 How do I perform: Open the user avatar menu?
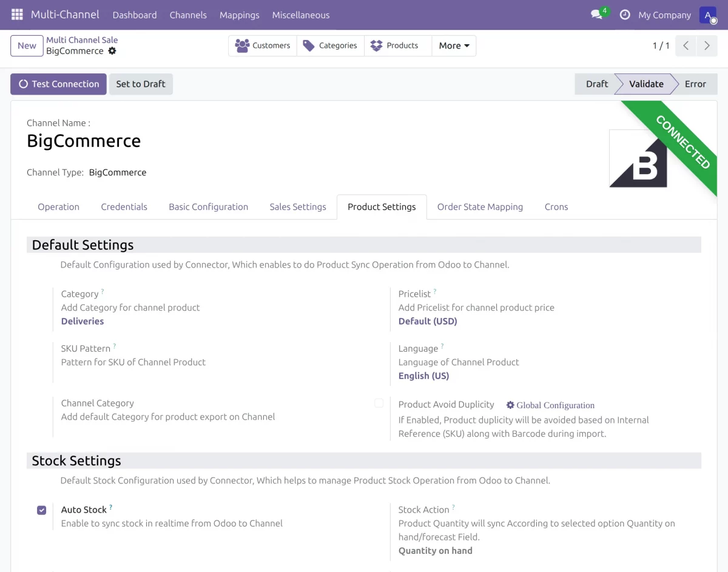click(x=707, y=15)
